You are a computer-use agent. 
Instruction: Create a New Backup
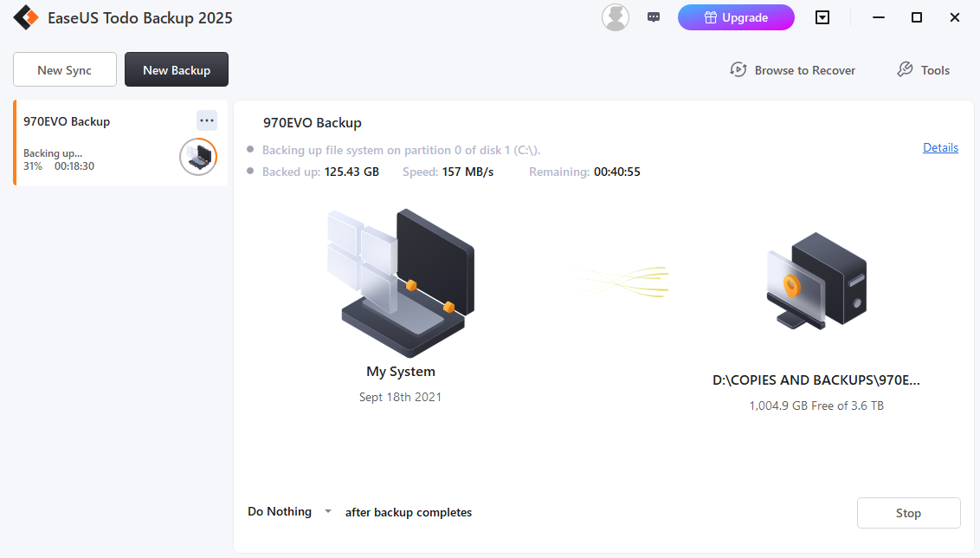click(177, 70)
